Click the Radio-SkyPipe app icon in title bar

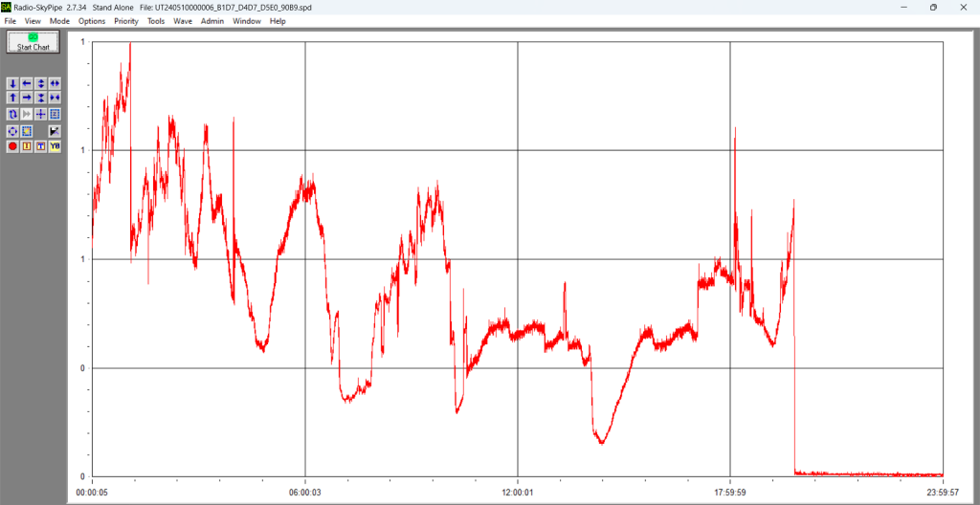[x=6, y=8]
